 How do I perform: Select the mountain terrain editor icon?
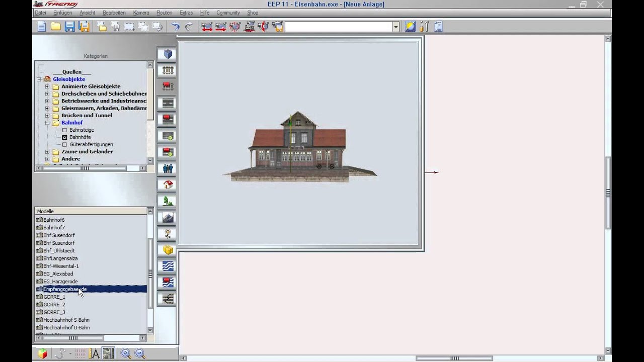pos(168,217)
